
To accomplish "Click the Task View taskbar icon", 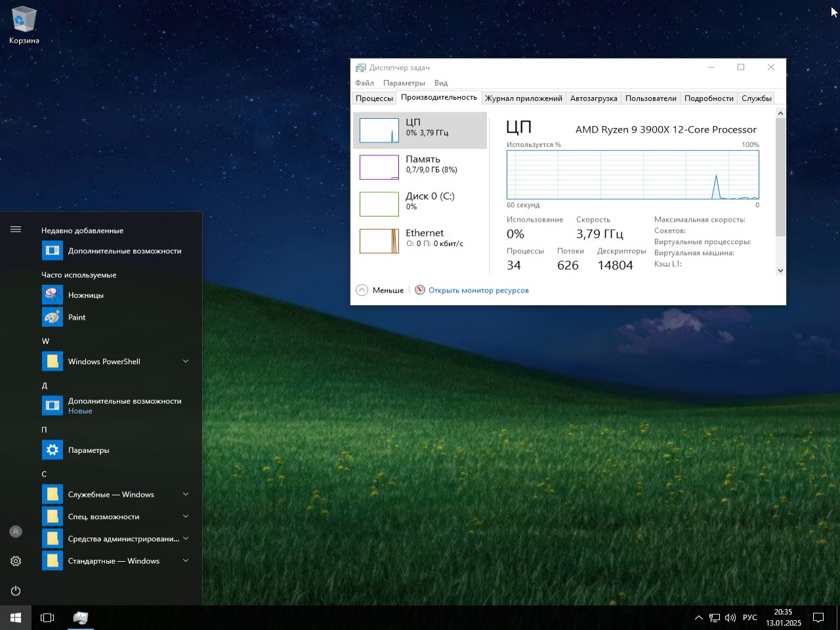I will click(47, 618).
